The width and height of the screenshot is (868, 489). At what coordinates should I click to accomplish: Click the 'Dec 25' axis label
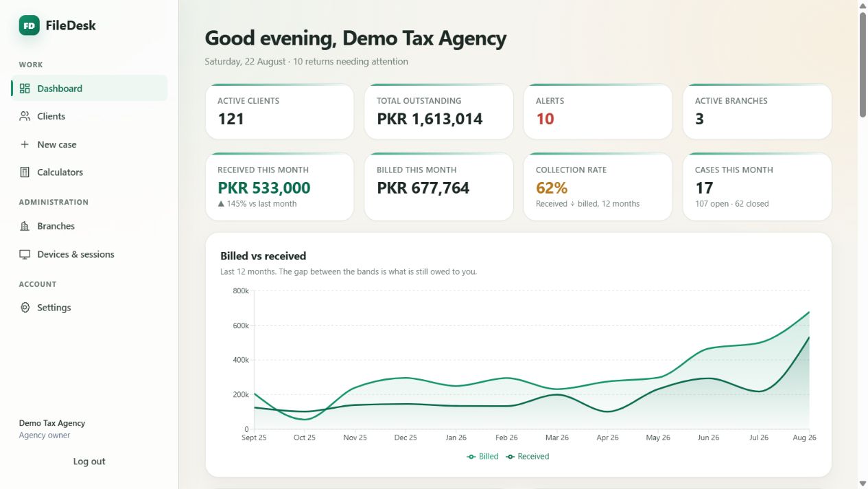click(x=406, y=437)
